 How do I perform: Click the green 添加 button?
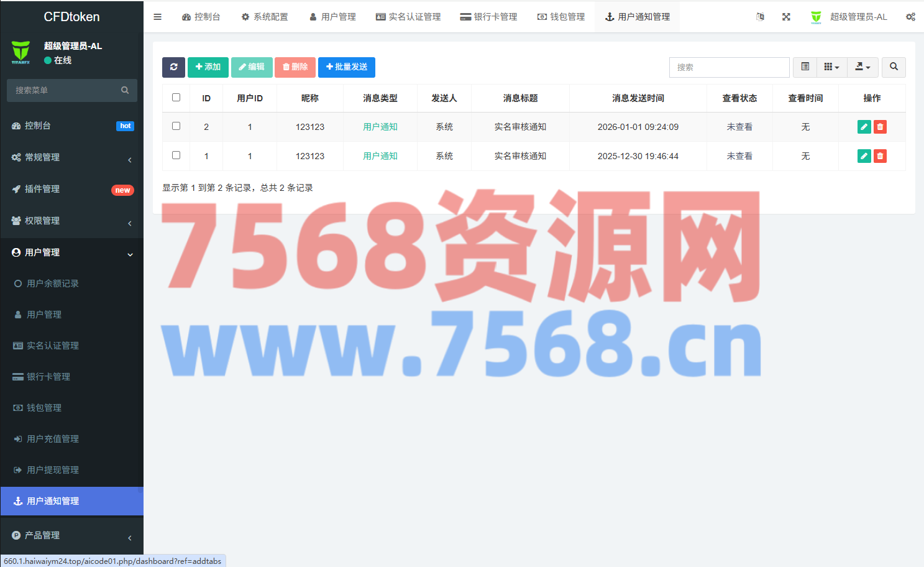(208, 67)
